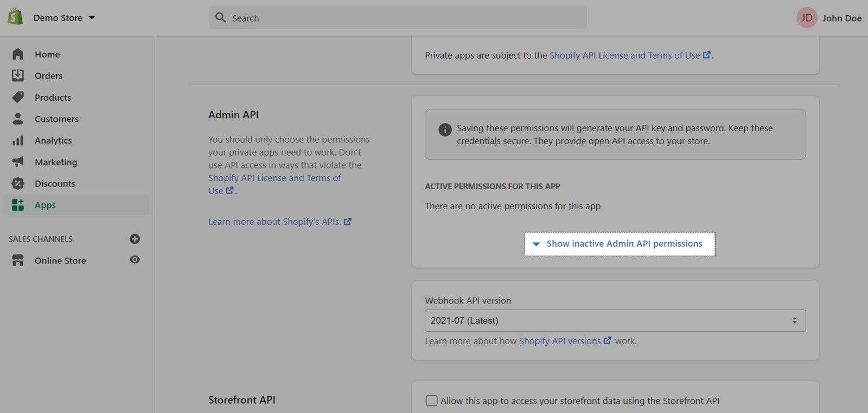This screenshot has width=868, height=413.
Task: Click the search magnifier icon
Action: pos(220,18)
